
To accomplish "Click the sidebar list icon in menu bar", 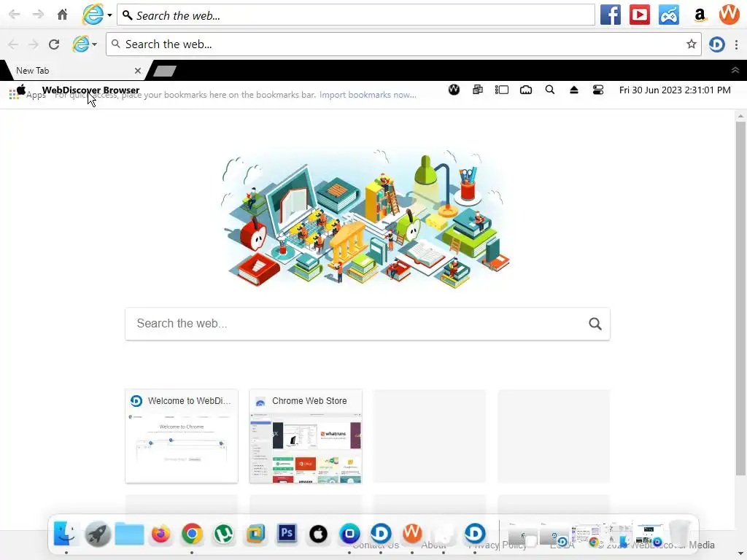I will [502, 90].
